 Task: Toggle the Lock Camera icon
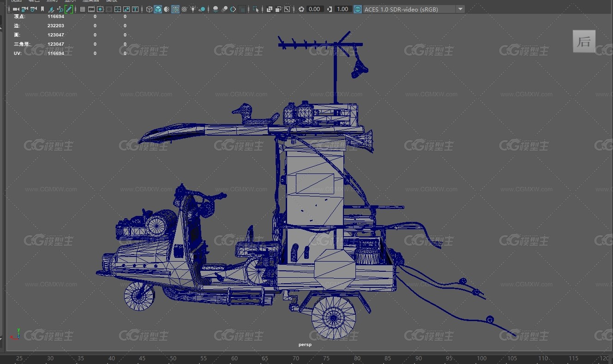[x=24, y=9]
